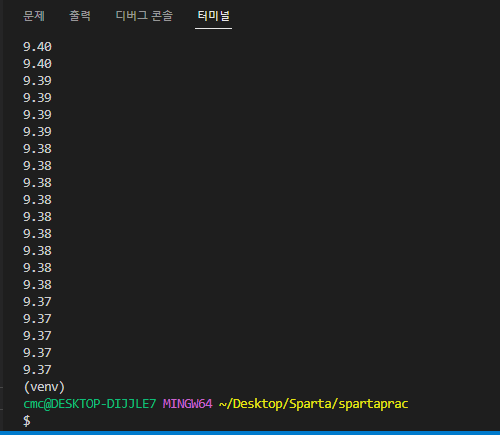Select the 디버그 콘솔 tab

[144, 16]
